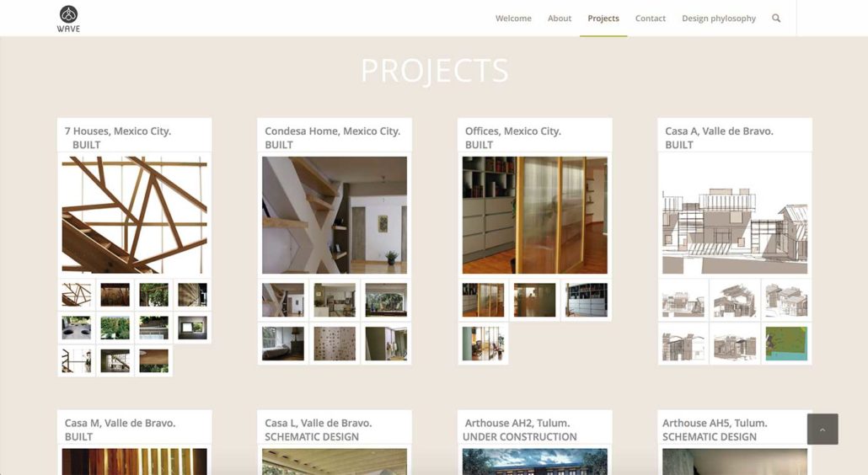Open Casa M wooden slats image
The width and height of the screenshot is (868, 475).
[135, 462]
